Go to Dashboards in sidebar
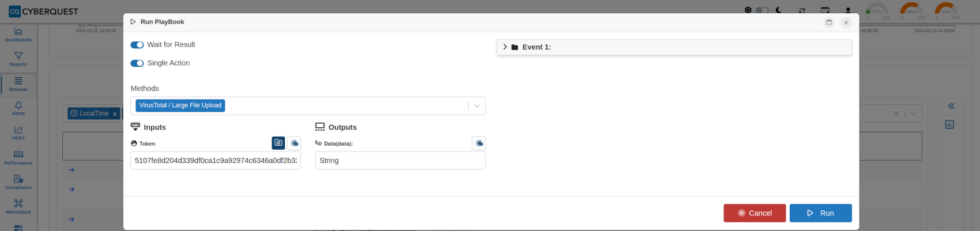980x231 pixels. (x=18, y=35)
